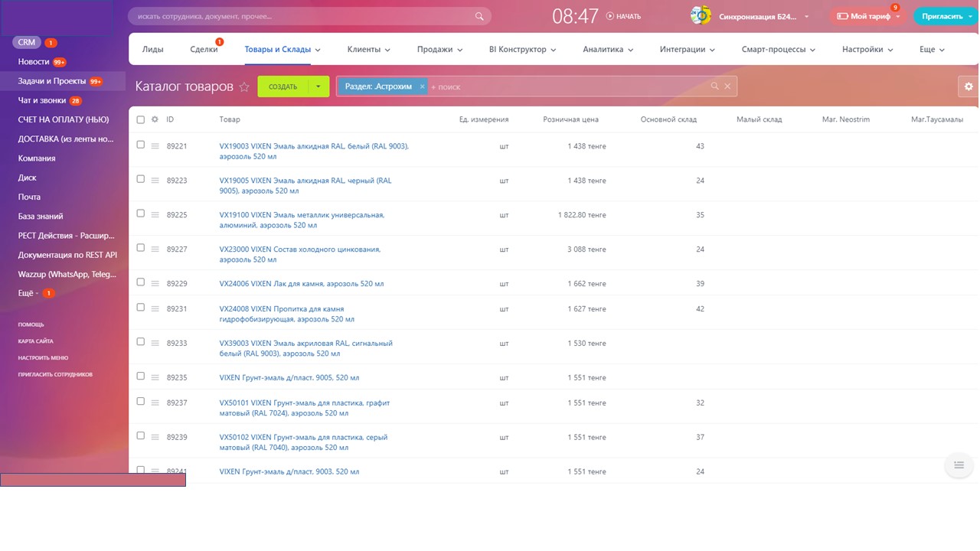Tick checkbox for product 89231
Image resolution: width=980 pixels, height=551 pixels.
pyautogui.click(x=140, y=308)
